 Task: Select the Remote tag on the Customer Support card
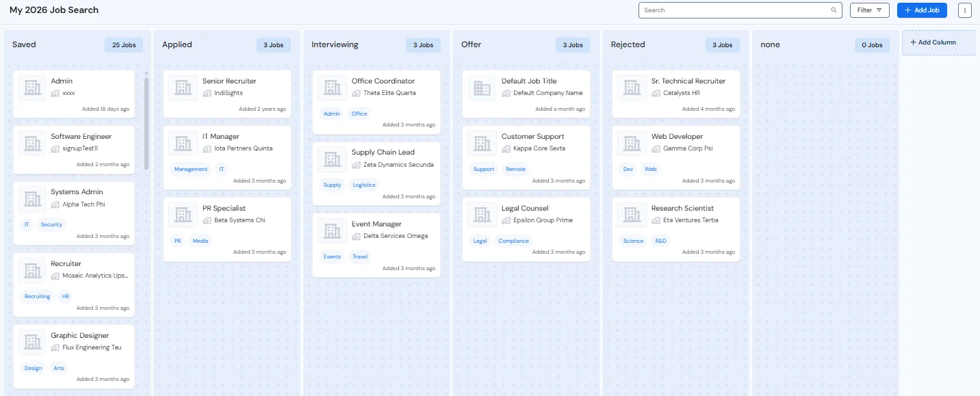click(515, 169)
